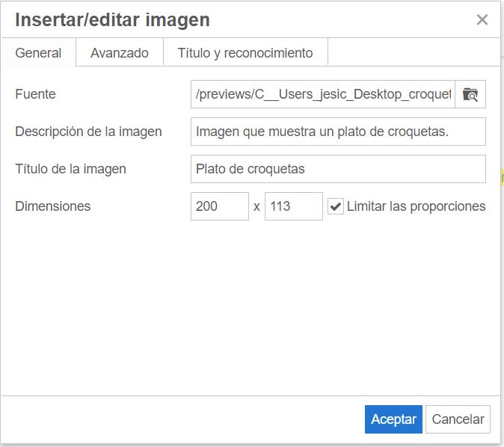Viewport: 504px width, 447px height.
Task: Click the Fuente field label
Action: tap(35, 94)
